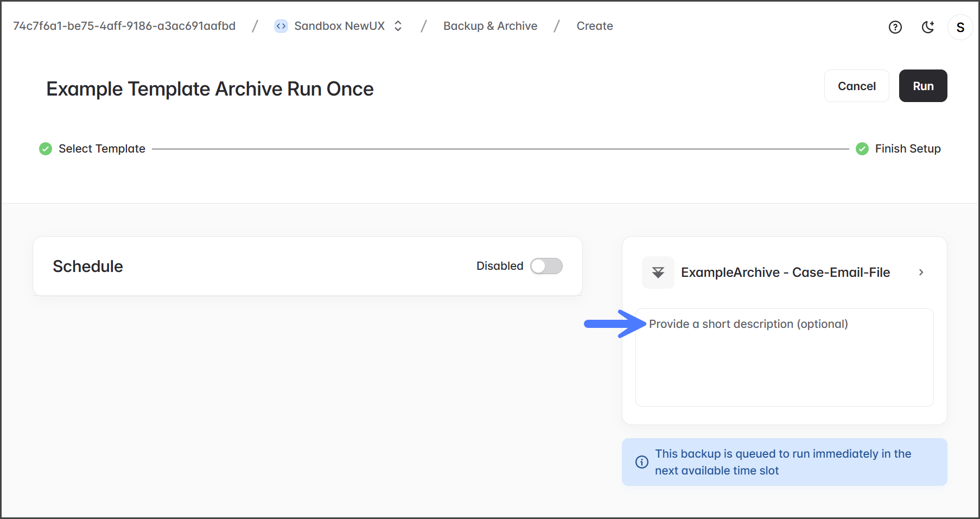Open the ExampleArchive - Case-Email-File template title
The height and width of the screenshot is (519, 980).
pos(785,273)
